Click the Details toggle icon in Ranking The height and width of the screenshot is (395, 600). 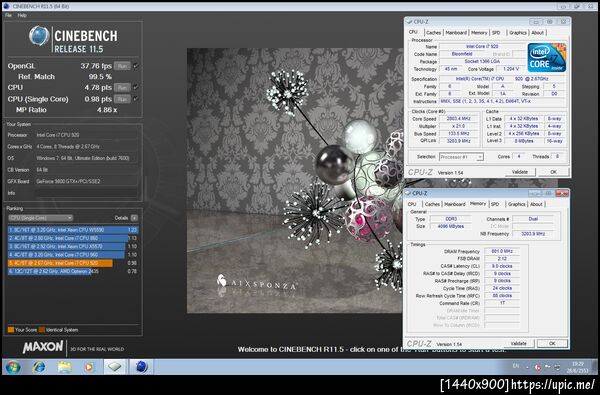point(134,218)
